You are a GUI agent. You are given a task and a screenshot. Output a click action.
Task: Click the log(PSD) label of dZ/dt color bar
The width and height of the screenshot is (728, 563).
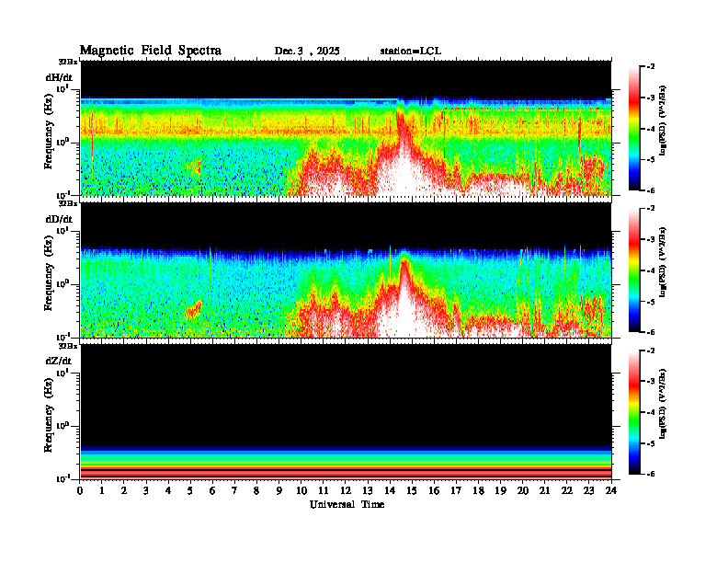[663, 404]
